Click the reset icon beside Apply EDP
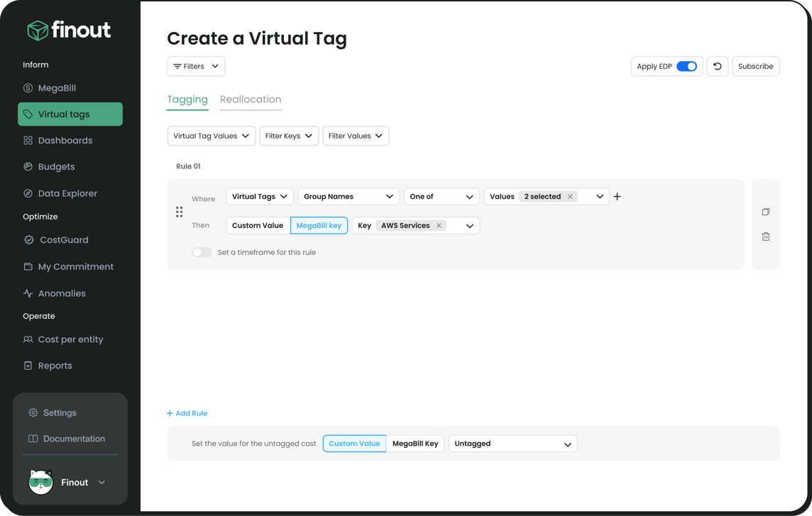 click(717, 65)
